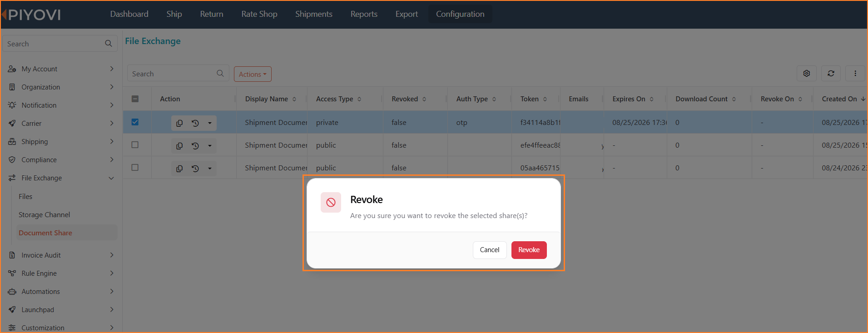Copy link icon for token 05aa465715 row
The image size is (868, 333).
tap(179, 169)
